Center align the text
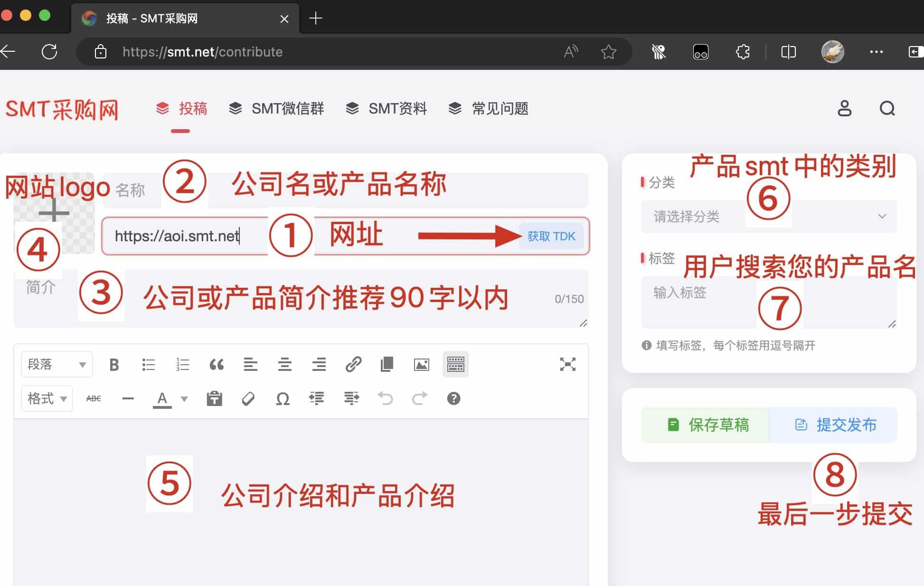Screen dimensions: 924x586 coord(285,365)
